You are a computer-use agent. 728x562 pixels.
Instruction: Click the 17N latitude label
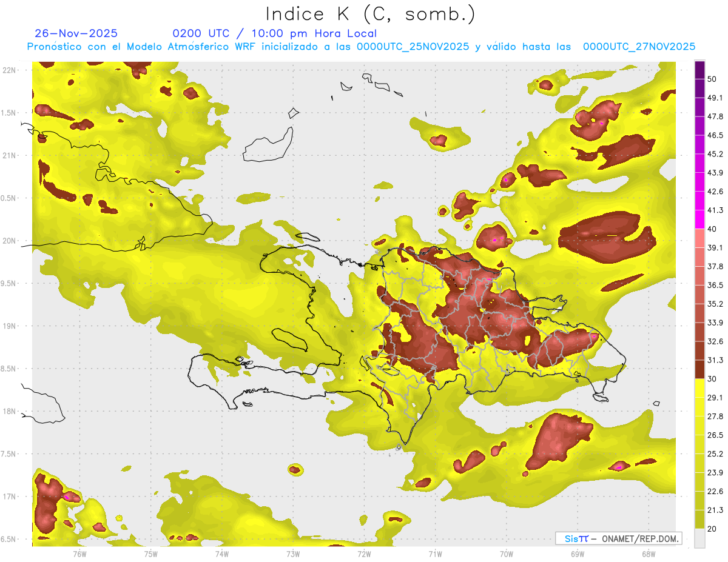point(9,497)
